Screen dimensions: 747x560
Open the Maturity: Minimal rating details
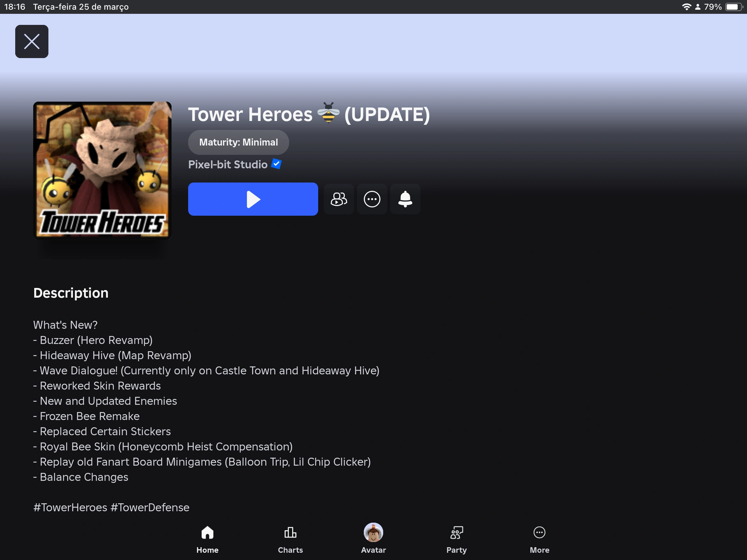pyautogui.click(x=238, y=142)
